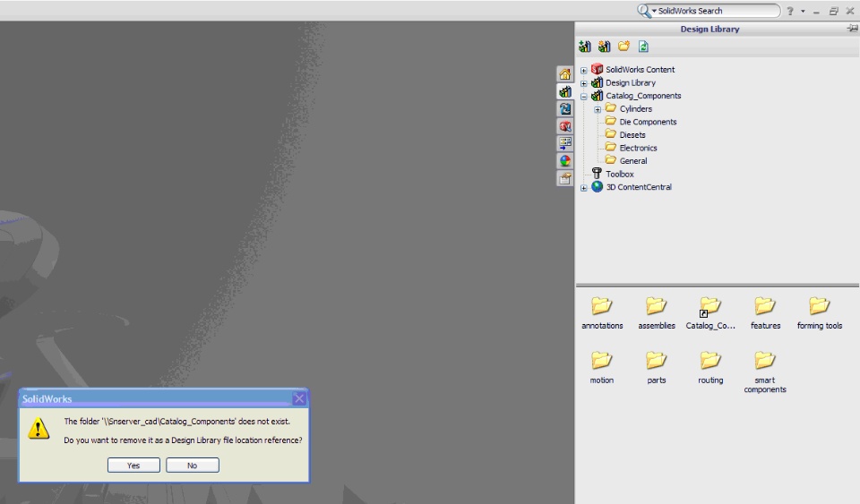Select Die Components folder in tree
The height and width of the screenshot is (504, 860).
click(x=648, y=122)
